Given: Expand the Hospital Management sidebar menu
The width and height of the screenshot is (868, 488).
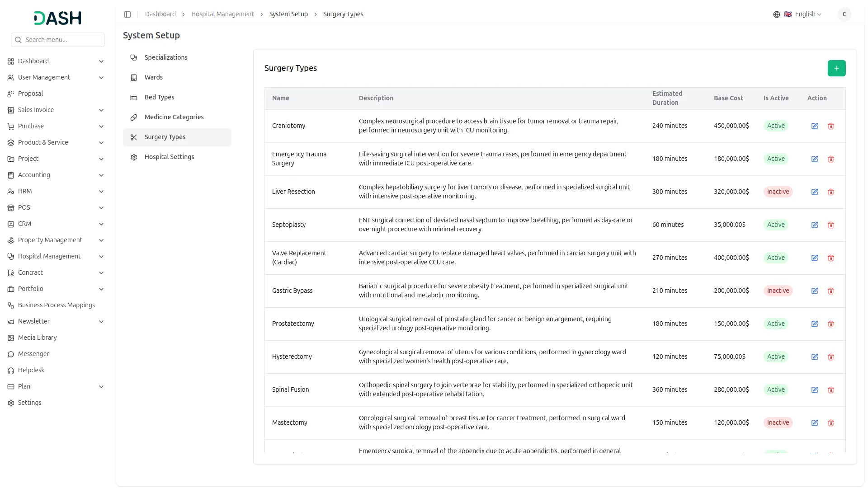Looking at the screenshot, I should pos(49,256).
